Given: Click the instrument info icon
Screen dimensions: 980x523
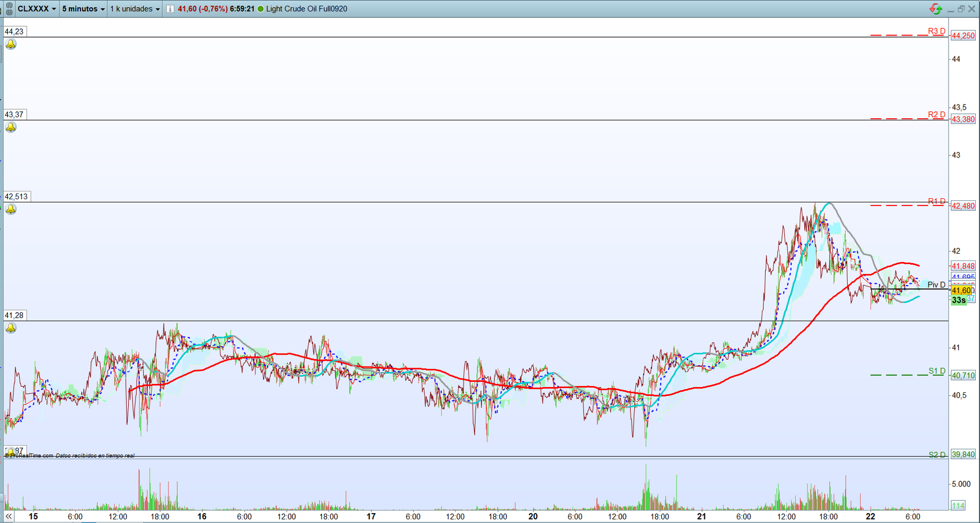Looking at the screenshot, I should pyautogui.click(x=170, y=9).
